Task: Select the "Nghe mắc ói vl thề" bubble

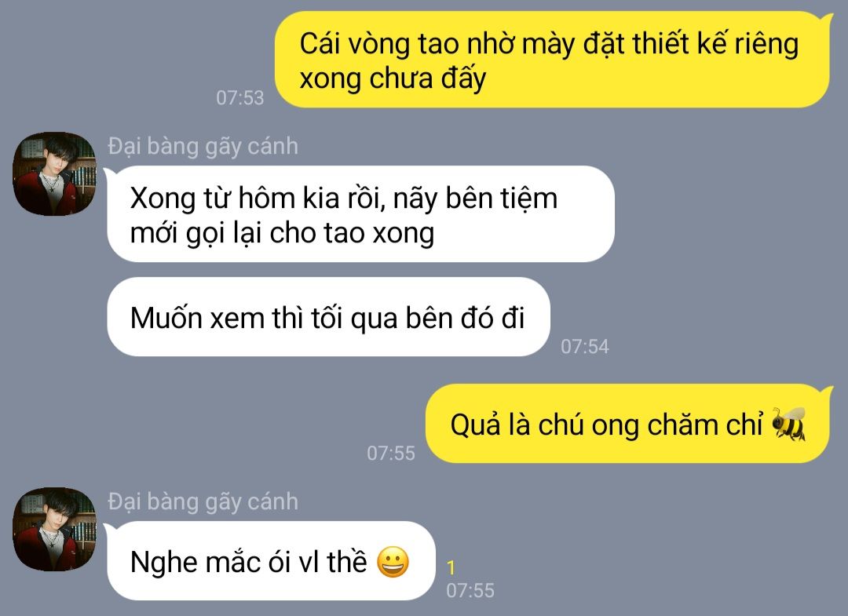Action: click(271, 561)
